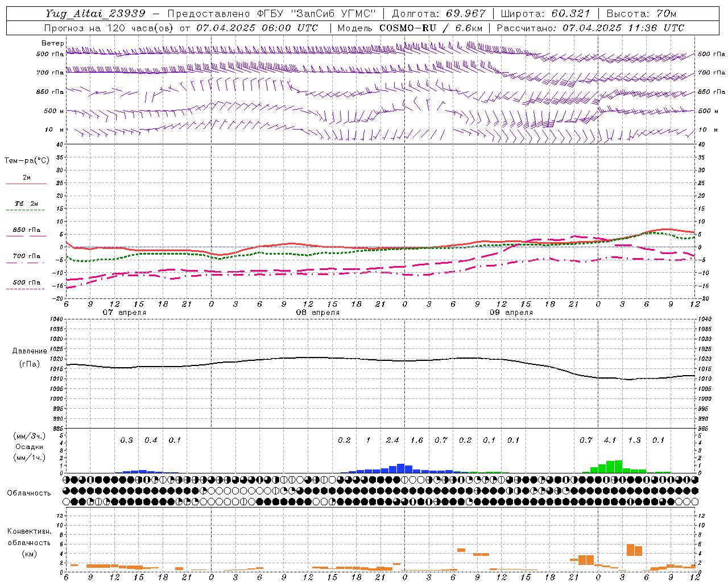Click the 700 гПа entry in temperature legend
The width and height of the screenshot is (728, 582).
pos(27,256)
